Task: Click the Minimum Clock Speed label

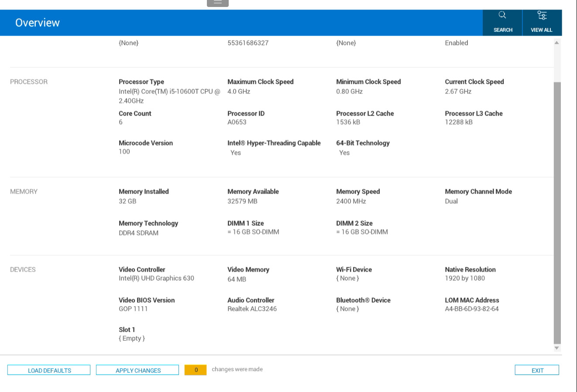Action: click(x=368, y=82)
